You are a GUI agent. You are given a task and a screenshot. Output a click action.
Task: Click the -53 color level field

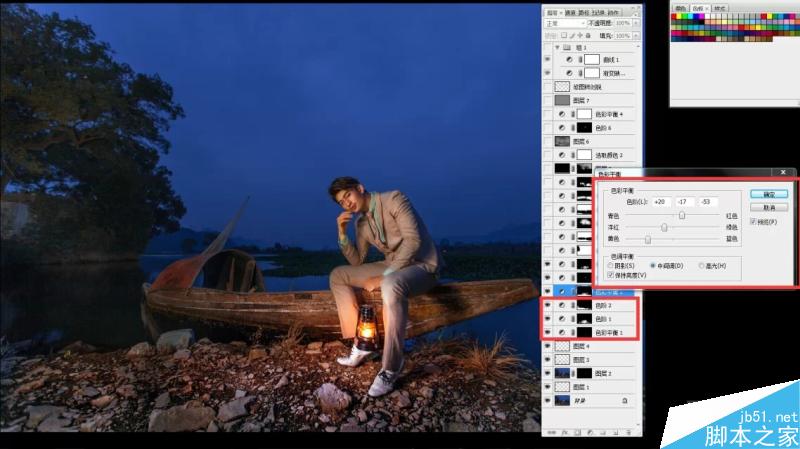click(707, 202)
